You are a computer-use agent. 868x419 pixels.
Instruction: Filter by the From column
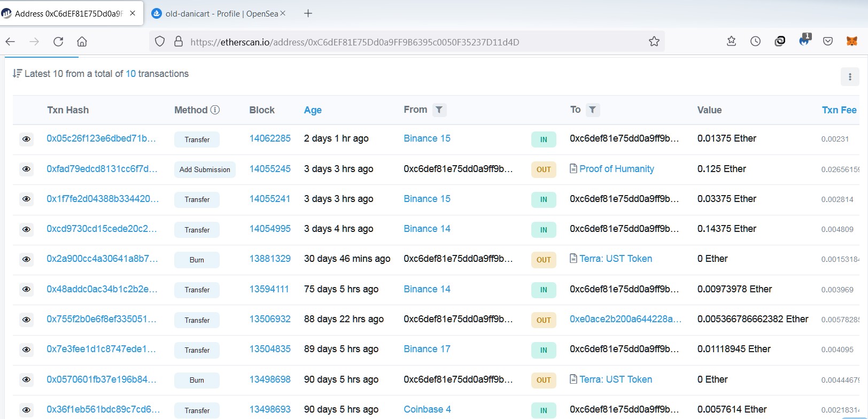coord(439,110)
